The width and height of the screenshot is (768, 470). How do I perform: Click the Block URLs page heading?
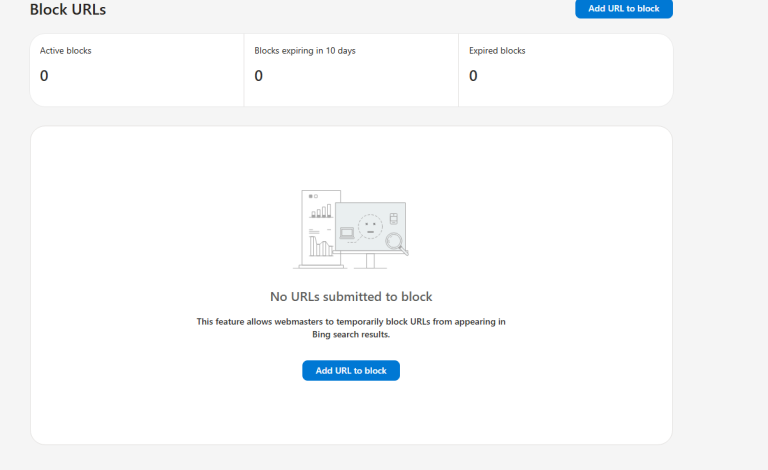[68, 9]
